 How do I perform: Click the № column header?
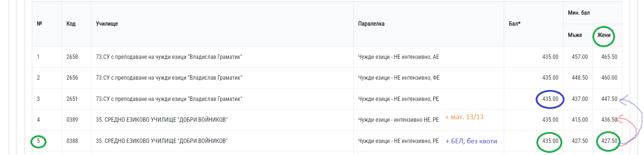40,24
